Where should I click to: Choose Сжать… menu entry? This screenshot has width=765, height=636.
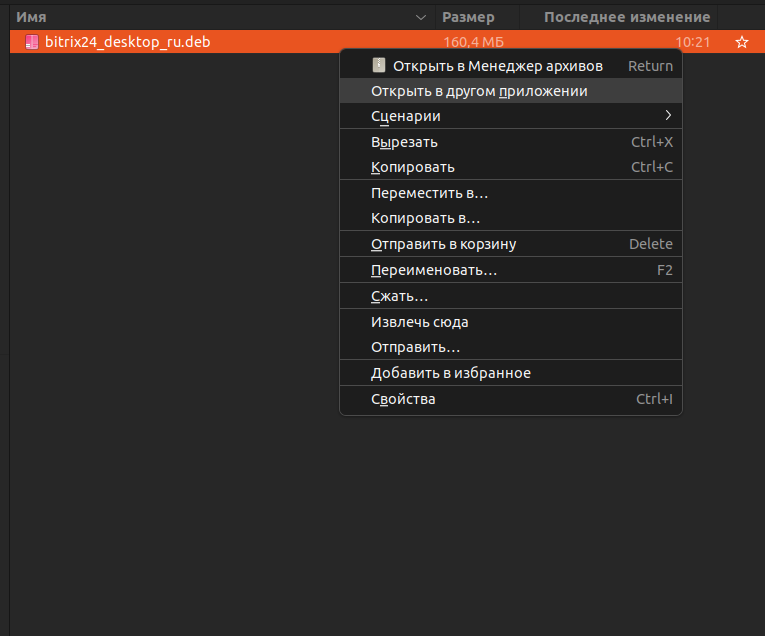(x=511, y=296)
